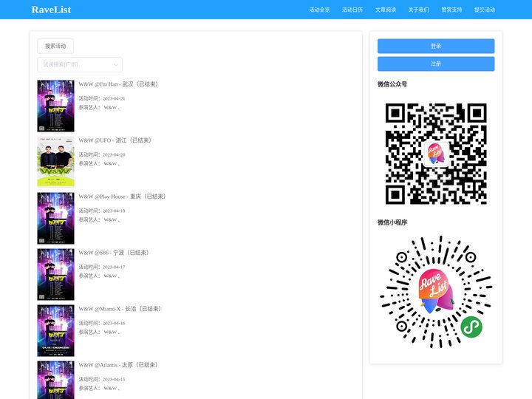Click the date 2023-04-17 text
Screen dimensions: 532x399
(114, 267)
